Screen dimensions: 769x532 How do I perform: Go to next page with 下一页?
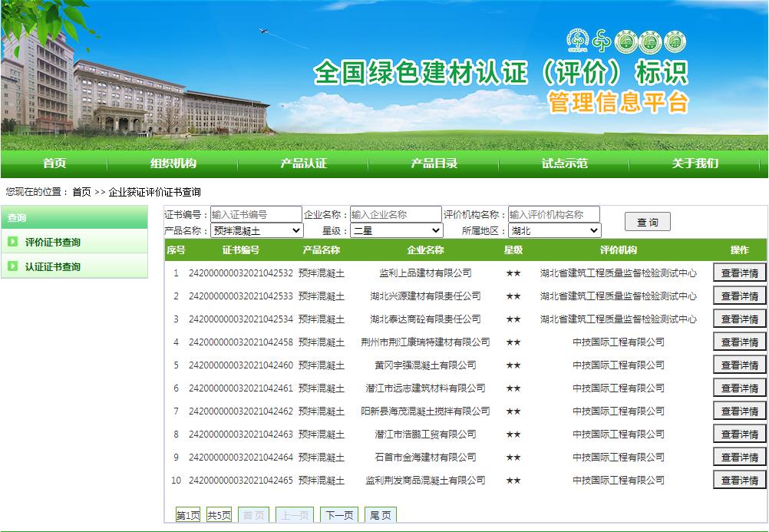pyautogui.click(x=338, y=515)
